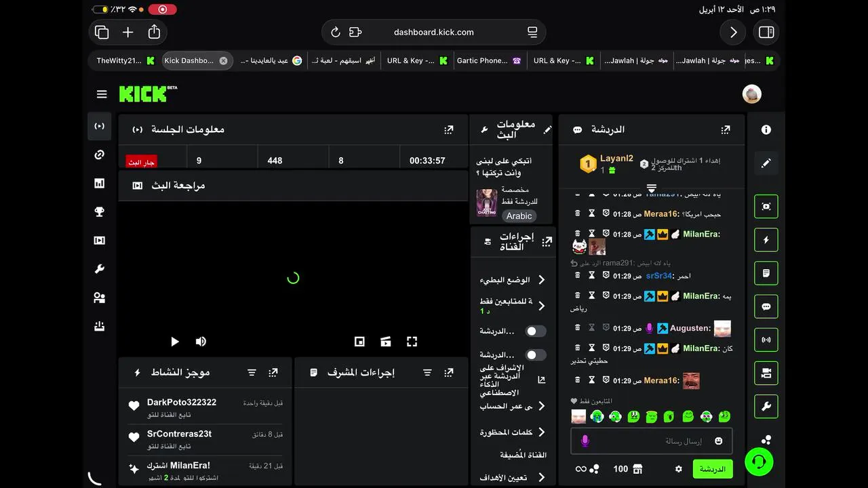Toggle the camera widget in right sidebar
Viewport: 868px width, 488px height.
tap(766, 373)
